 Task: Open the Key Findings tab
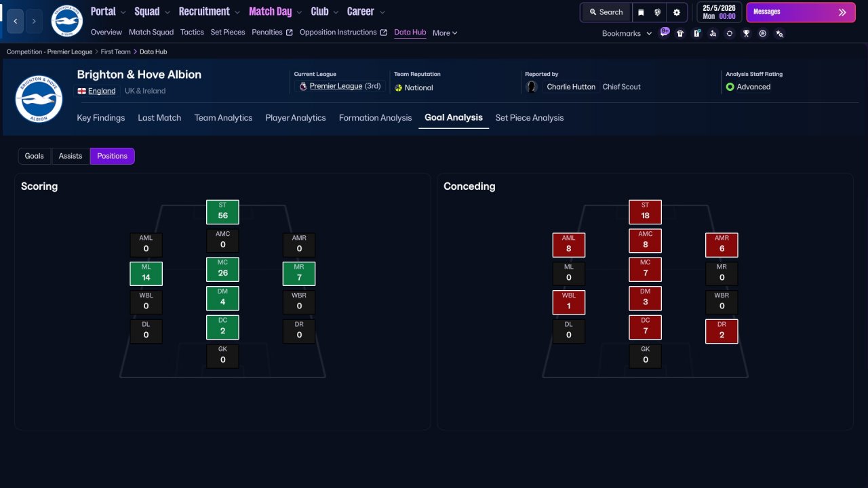[101, 118]
